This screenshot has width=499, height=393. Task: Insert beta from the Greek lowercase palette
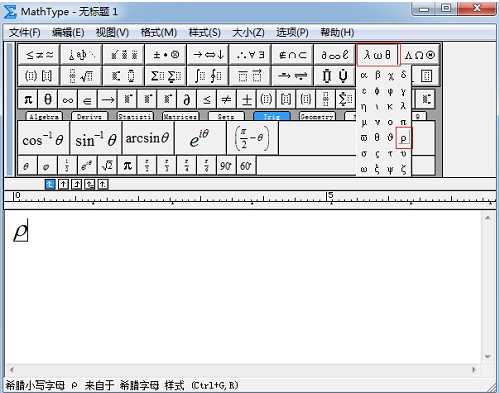point(377,75)
